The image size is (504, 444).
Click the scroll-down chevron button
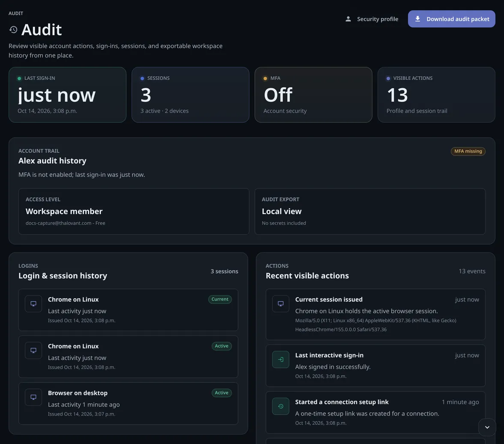click(487, 427)
